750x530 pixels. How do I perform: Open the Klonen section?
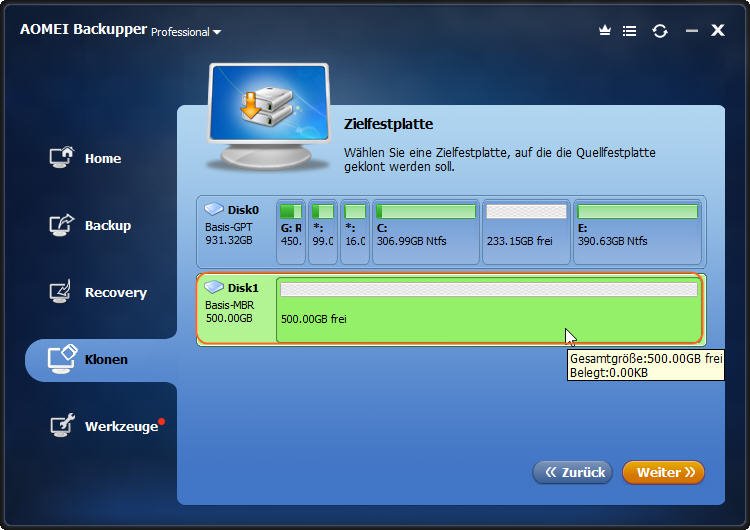101,360
